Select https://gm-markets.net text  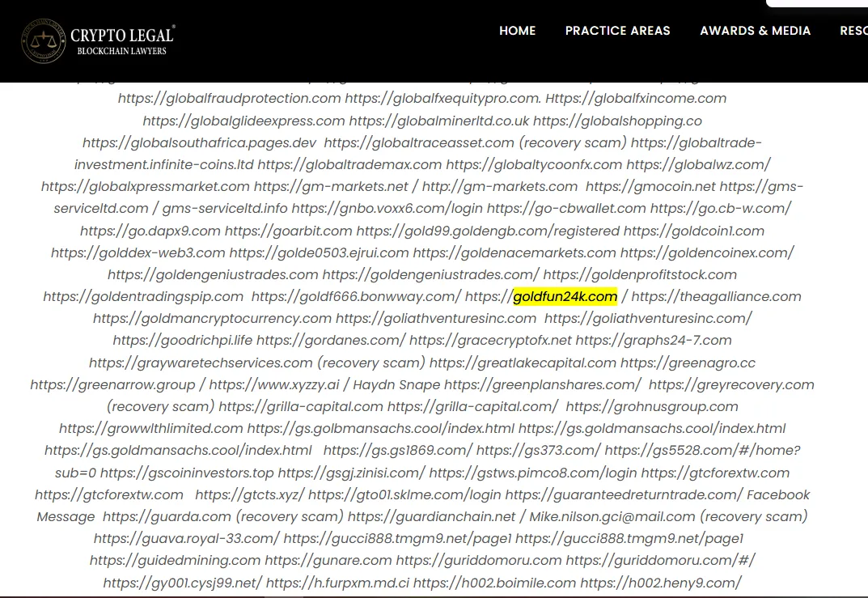click(x=331, y=187)
